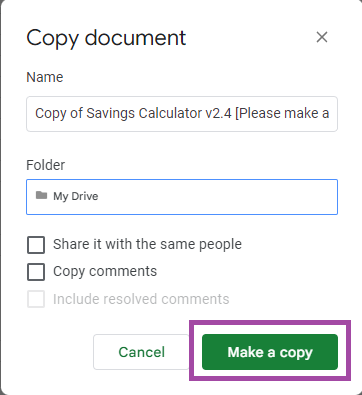Click the gray folder icon beside My Drive
The height and width of the screenshot is (395, 362).
pos(41,195)
